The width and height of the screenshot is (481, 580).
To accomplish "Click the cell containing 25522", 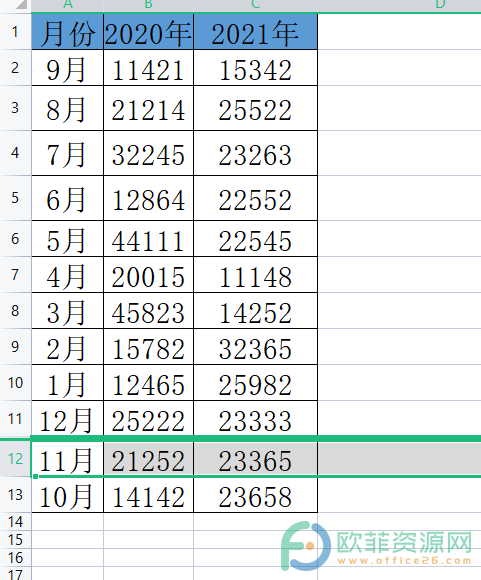I will [x=255, y=108].
